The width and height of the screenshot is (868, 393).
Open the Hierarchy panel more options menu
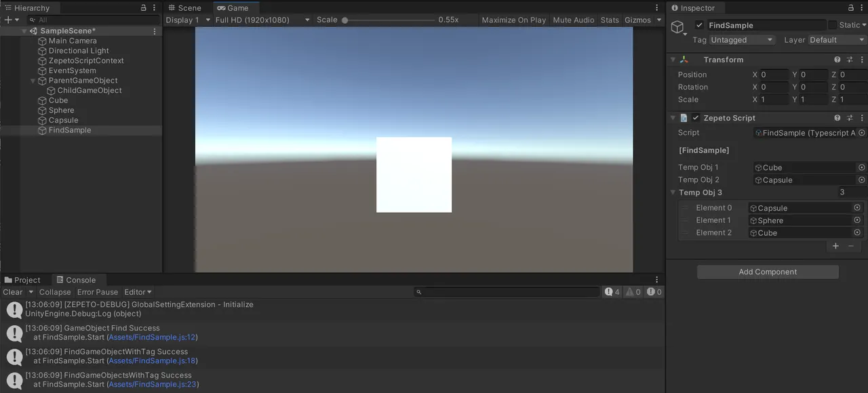point(153,7)
